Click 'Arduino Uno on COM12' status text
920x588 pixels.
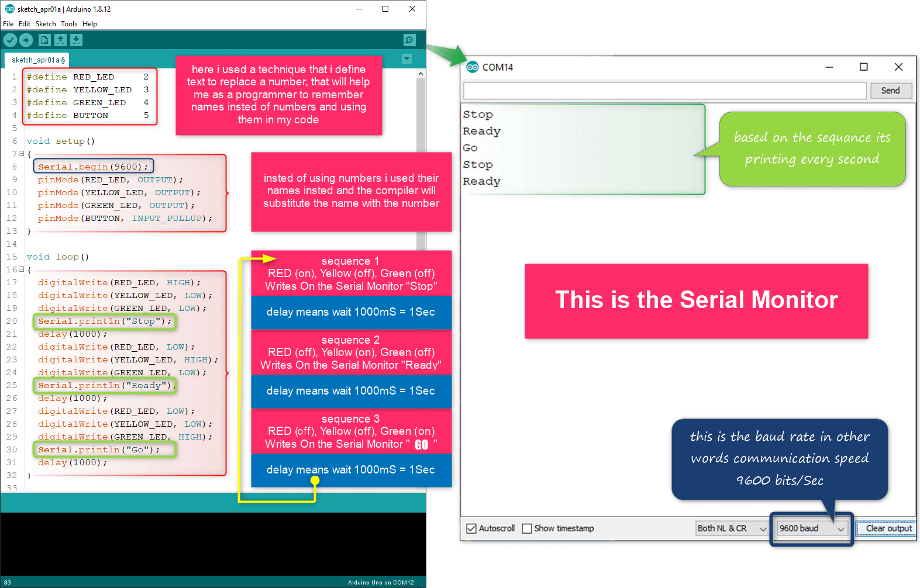pyautogui.click(x=381, y=582)
